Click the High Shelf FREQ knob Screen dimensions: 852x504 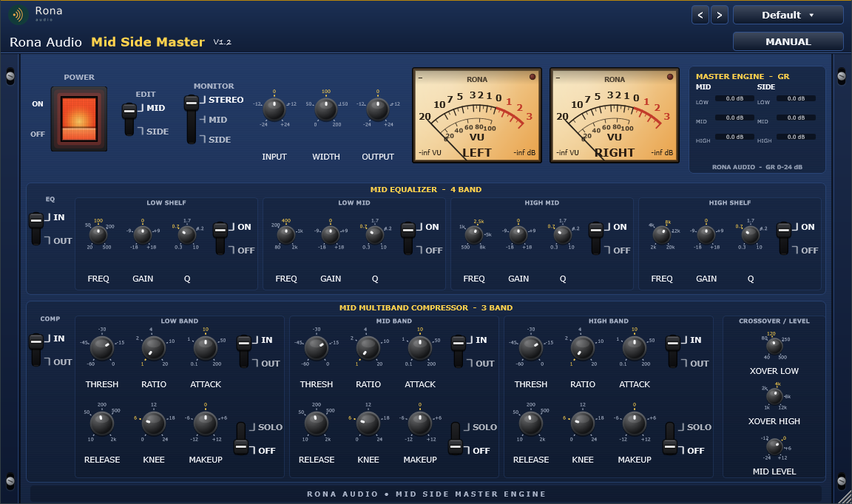tap(661, 234)
